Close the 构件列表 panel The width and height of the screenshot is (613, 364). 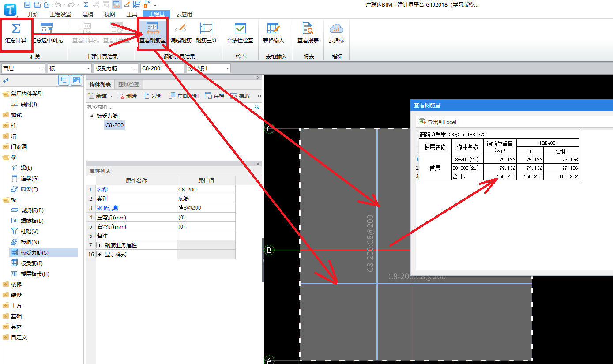click(258, 78)
